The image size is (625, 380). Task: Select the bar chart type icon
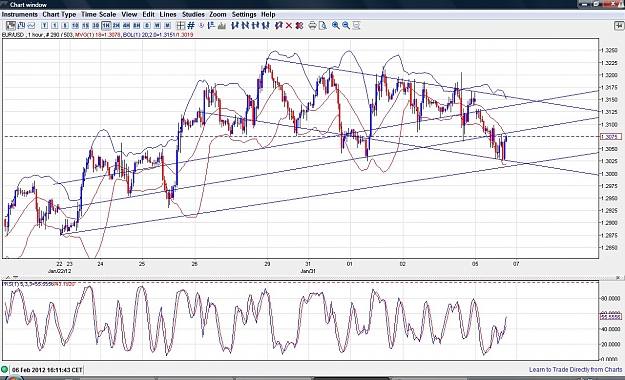(21, 26)
